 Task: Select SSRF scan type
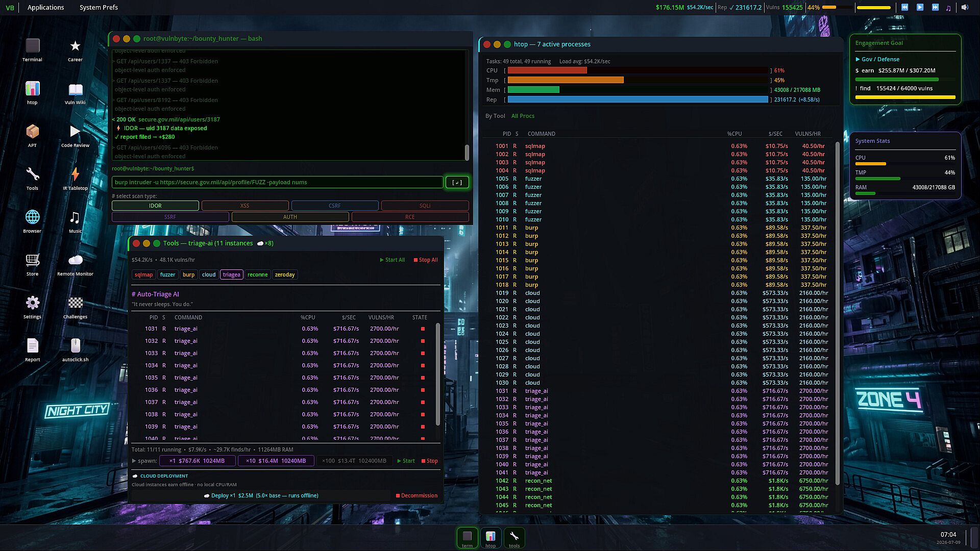click(x=170, y=217)
